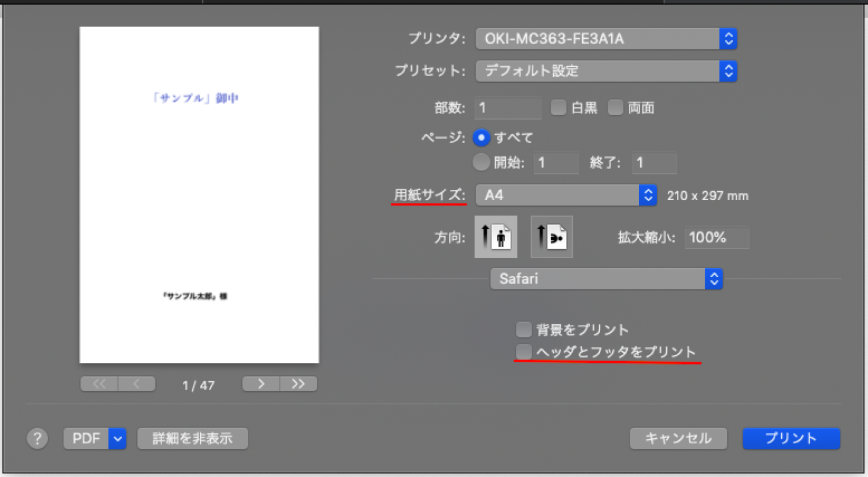Select landscape orientation icon
This screenshot has width=868, height=477.
(x=551, y=237)
